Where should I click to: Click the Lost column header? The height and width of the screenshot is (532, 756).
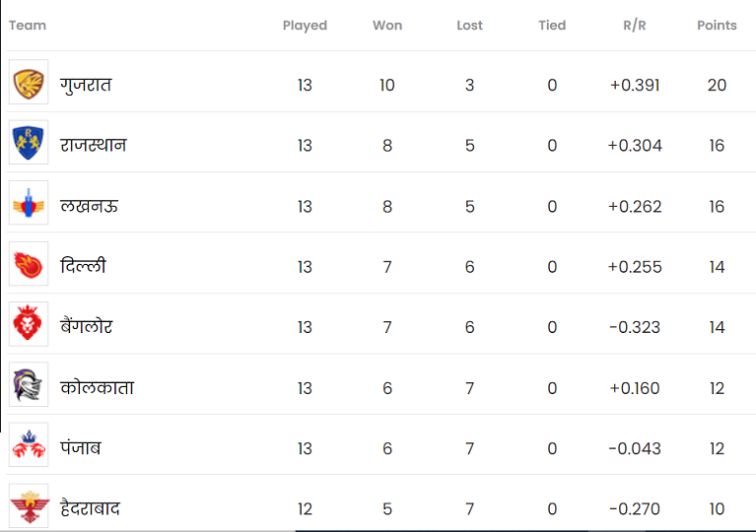pyautogui.click(x=469, y=25)
